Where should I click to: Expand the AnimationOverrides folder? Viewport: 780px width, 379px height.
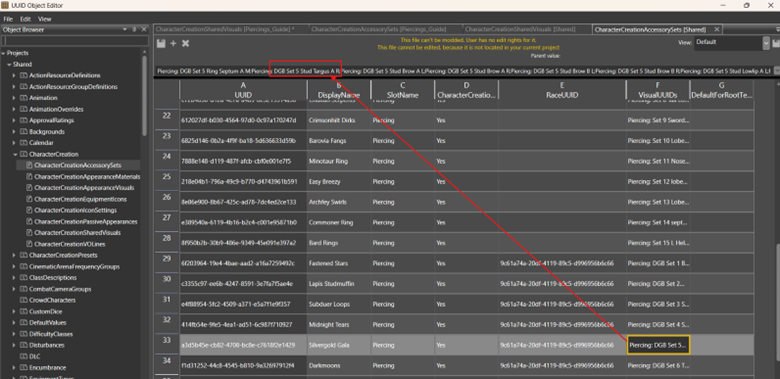pos(14,109)
